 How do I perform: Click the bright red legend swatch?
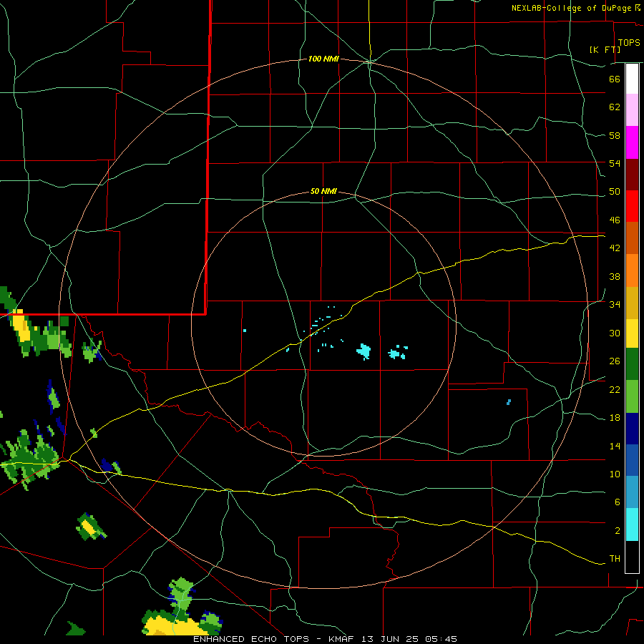632,206
